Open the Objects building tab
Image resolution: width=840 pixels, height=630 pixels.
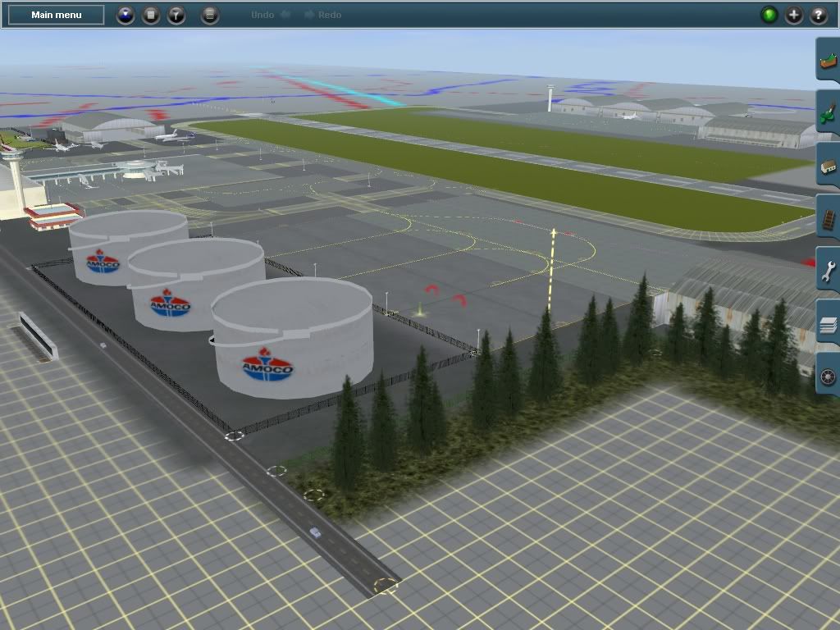click(828, 166)
